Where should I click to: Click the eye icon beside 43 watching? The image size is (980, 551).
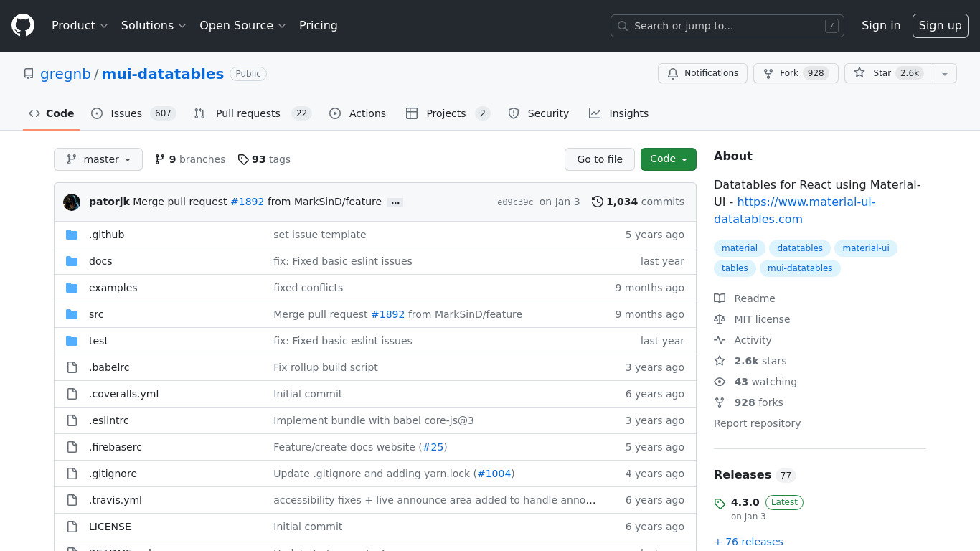pos(720,382)
